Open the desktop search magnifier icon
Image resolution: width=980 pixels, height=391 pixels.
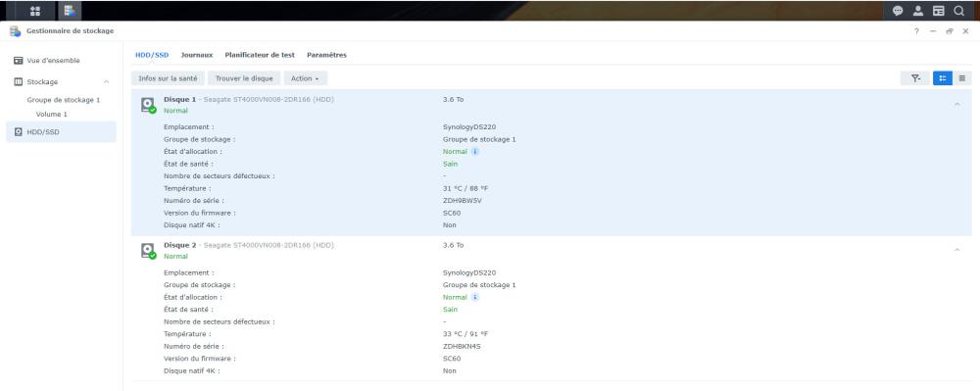958,11
